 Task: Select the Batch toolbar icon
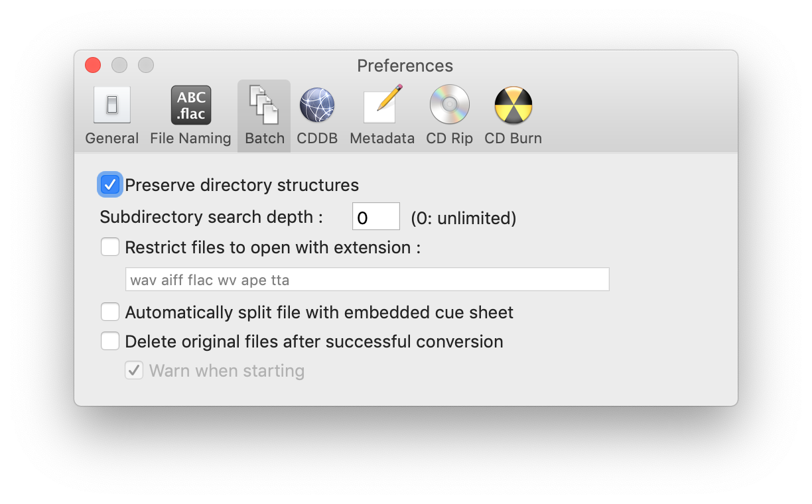(264, 115)
